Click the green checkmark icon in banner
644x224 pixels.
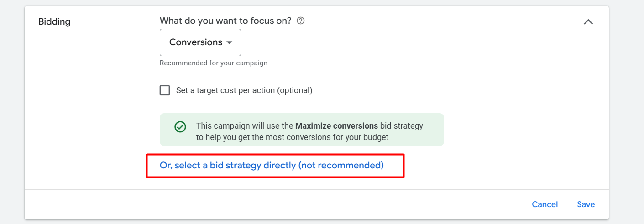[180, 127]
